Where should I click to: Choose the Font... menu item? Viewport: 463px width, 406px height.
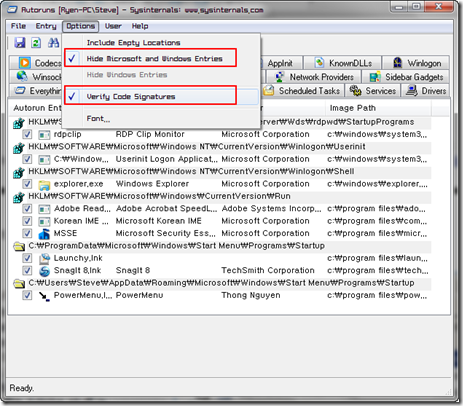point(161,119)
